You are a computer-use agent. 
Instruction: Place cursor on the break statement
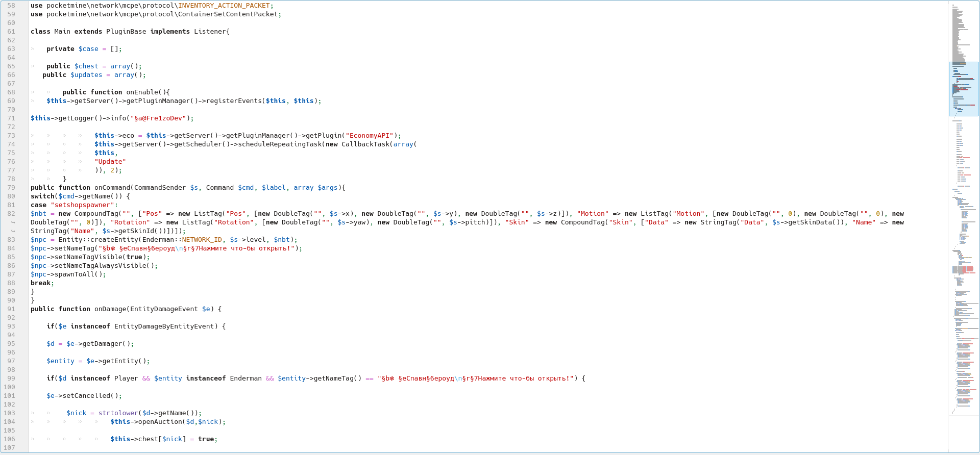(x=40, y=283)
